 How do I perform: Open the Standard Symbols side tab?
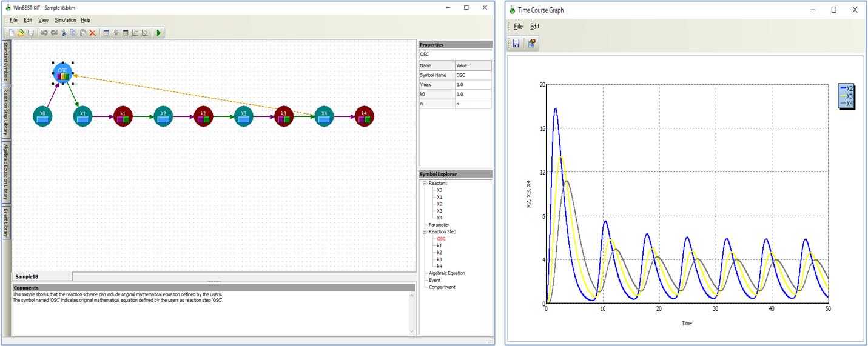[x=5, y=62]
